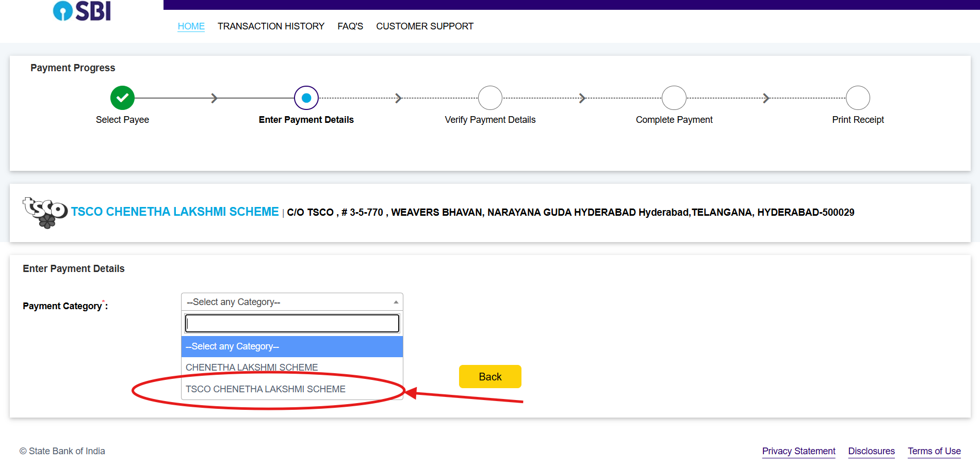The image size is (980, 463).
Task: Click the green Select Payee checkmark step
Action: point(122,98)
